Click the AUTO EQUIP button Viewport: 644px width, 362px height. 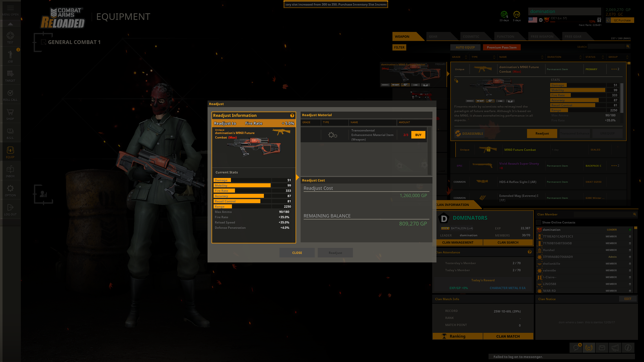[x=465, y=47]
